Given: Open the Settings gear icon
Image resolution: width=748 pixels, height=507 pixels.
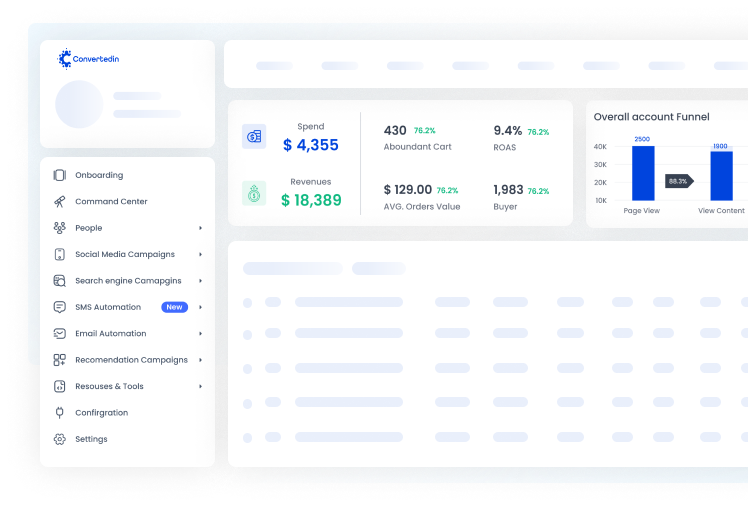Looking at the screenshot, I should tap(60, 439).
